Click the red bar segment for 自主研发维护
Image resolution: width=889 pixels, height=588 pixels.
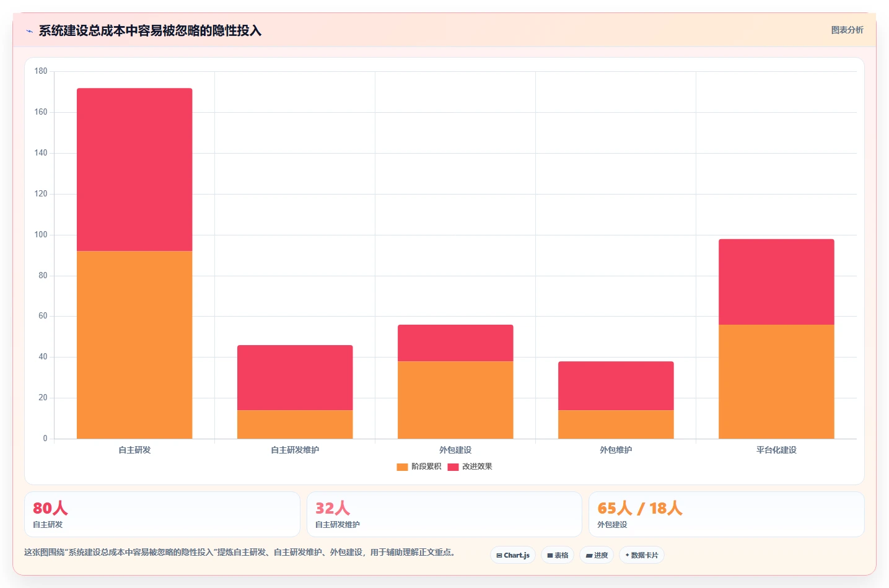295,377
